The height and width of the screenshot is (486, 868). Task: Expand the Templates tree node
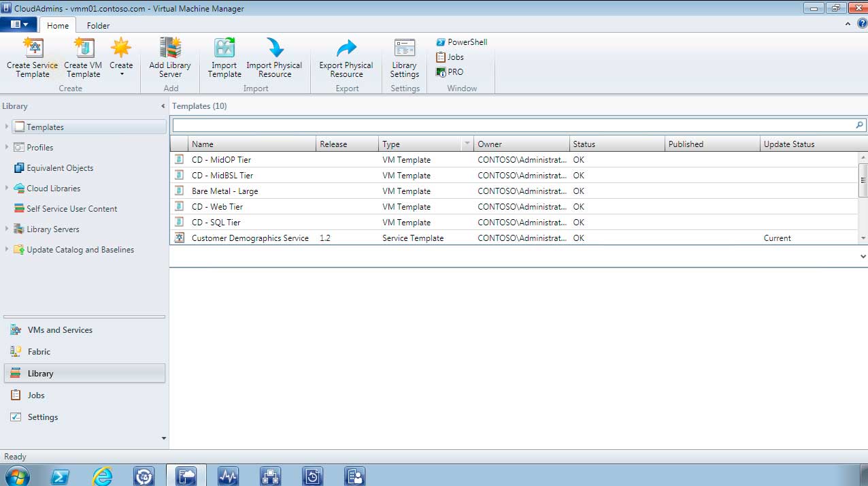coord(7,127)
